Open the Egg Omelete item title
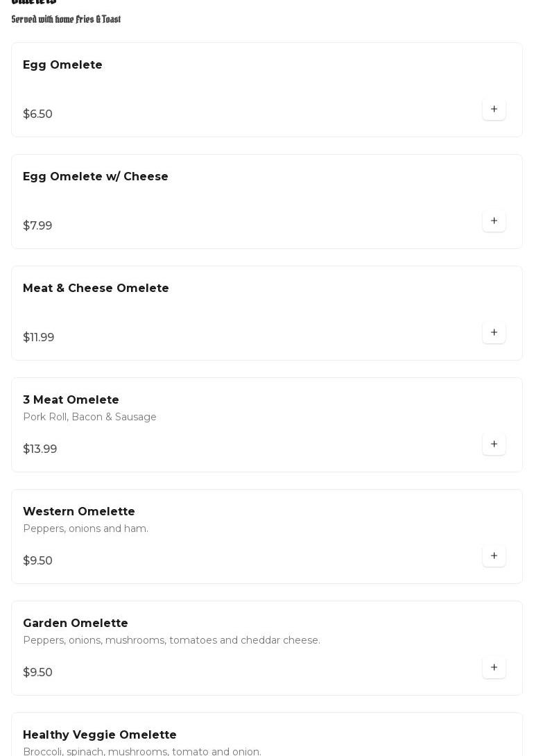This screenshot has height=756, width=534. (x=62, y=65)
